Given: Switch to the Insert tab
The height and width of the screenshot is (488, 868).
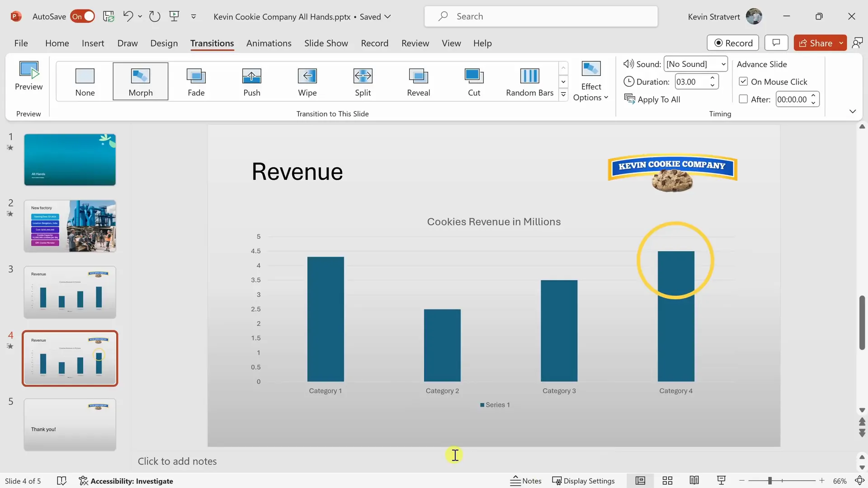Looking at the screenshot, I should point(93,43).
